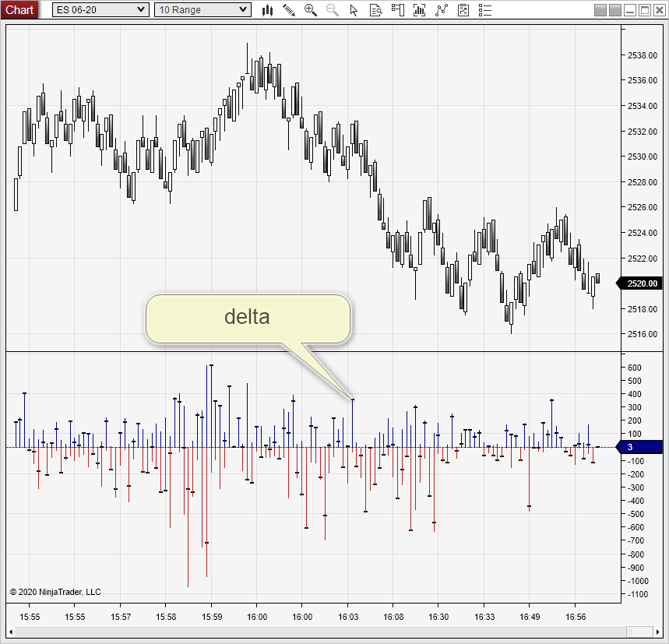Click the NinjaTrader copyright text

coord(55,592)
